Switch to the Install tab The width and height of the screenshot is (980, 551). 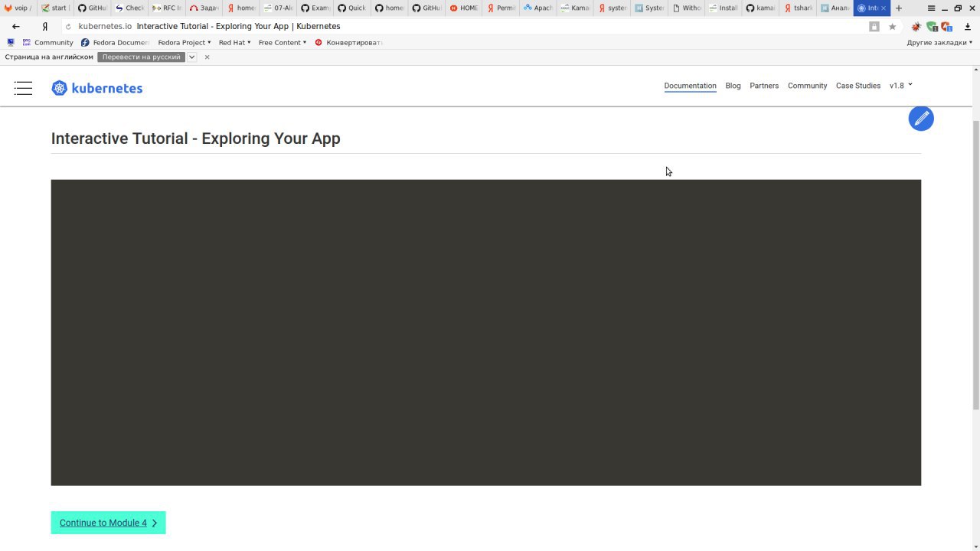pos(723,8)
